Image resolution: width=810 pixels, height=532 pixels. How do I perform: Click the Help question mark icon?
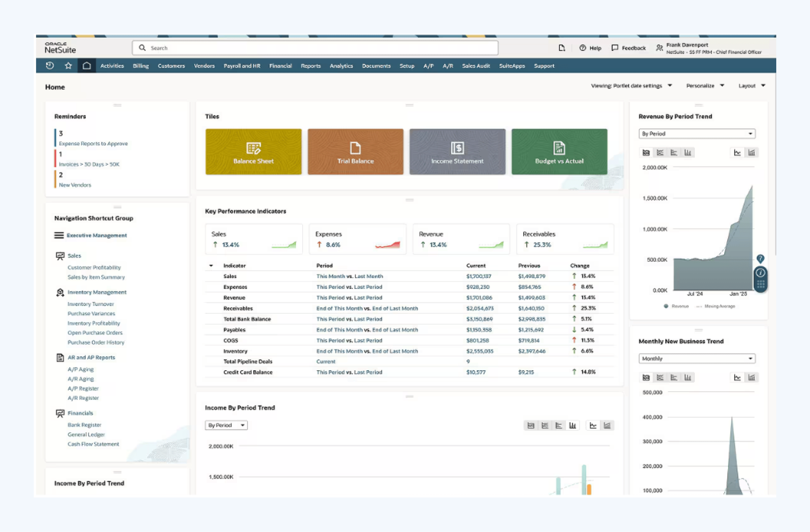click(x=583, y=48)
